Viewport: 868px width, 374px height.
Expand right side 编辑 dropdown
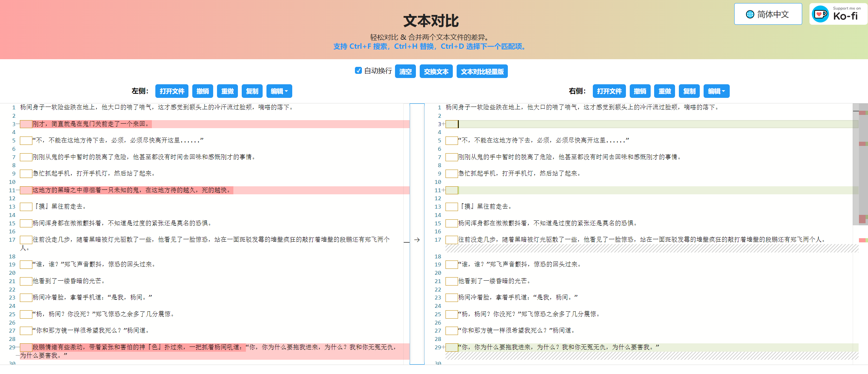click(716, 91)
